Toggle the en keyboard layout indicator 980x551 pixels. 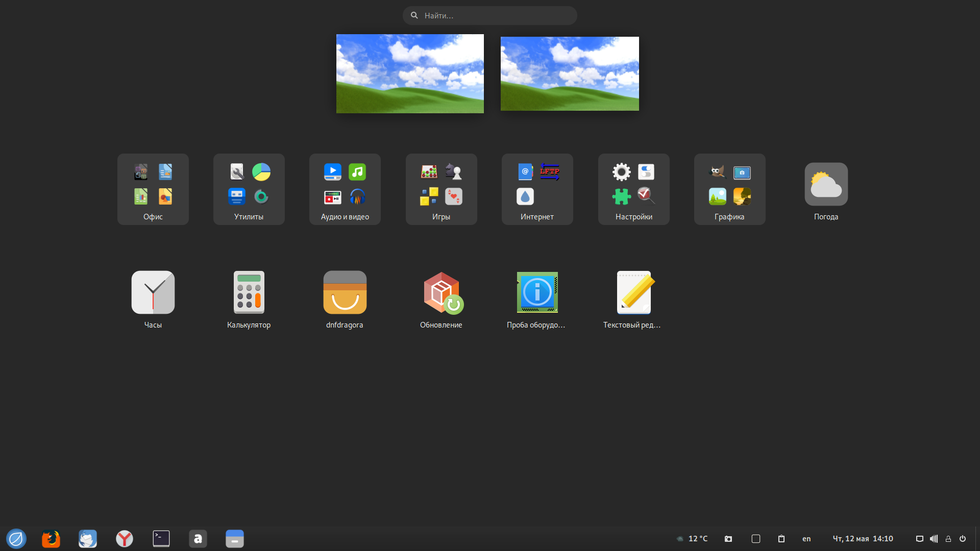click(806, 539)
